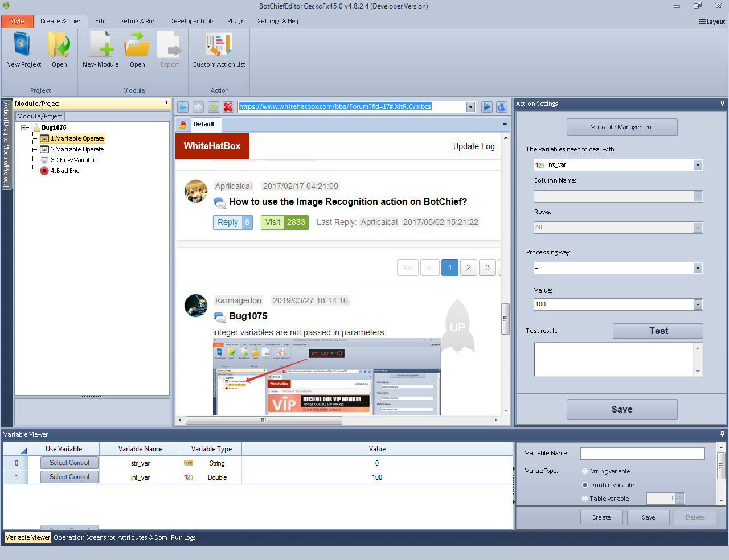Select the Double variable radio button
729x560 pixels.
585,485
